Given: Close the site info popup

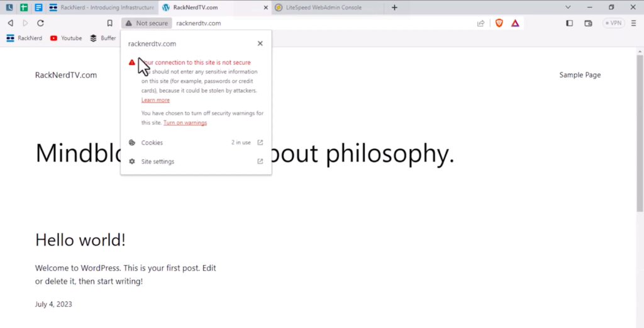Looking at the screenshot, I should (260, 43).
